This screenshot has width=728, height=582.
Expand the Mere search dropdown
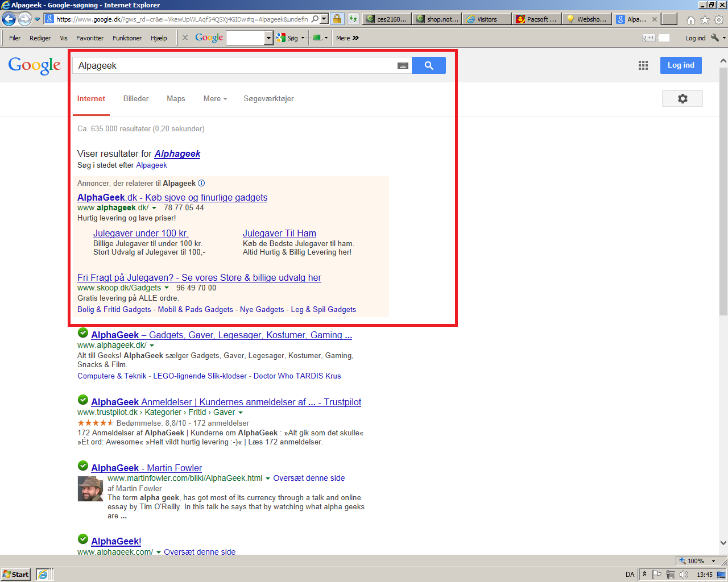coord(215,98)
